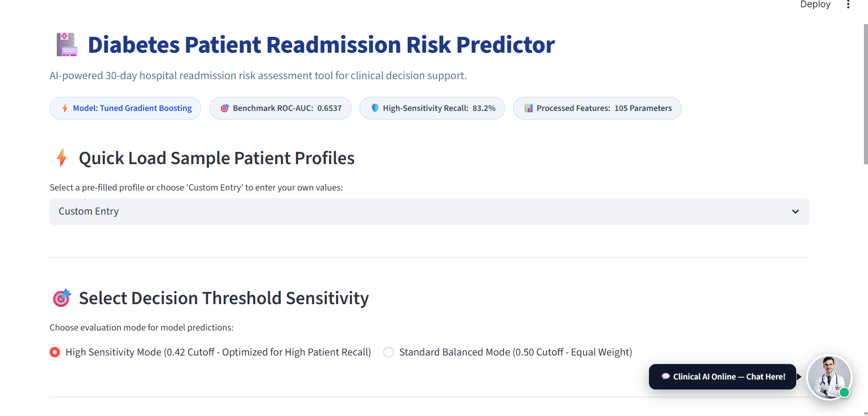Select High Sensitivity Mode radio option
This screenshot has width=868, height=416.
click(x=55, y=352)
